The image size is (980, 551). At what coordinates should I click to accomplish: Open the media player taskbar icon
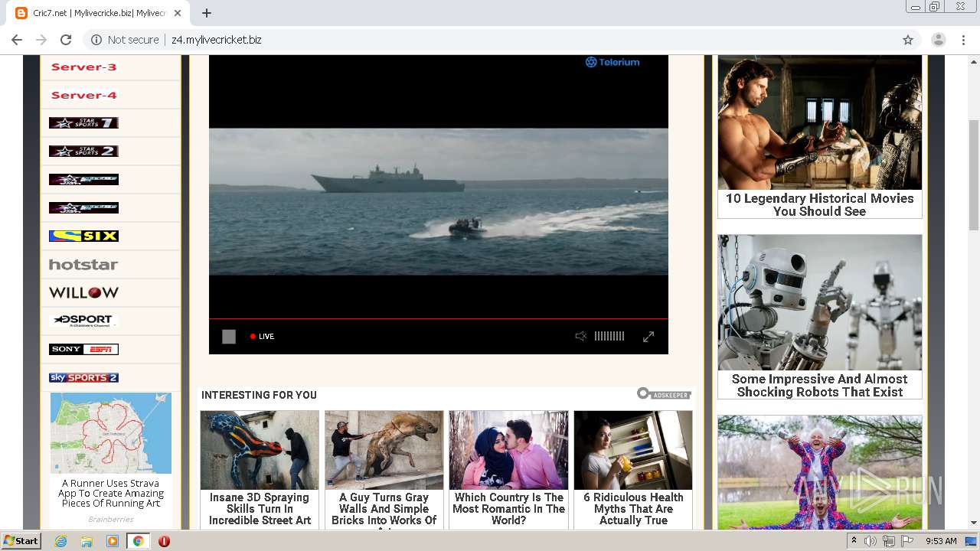tap(113, 541)
